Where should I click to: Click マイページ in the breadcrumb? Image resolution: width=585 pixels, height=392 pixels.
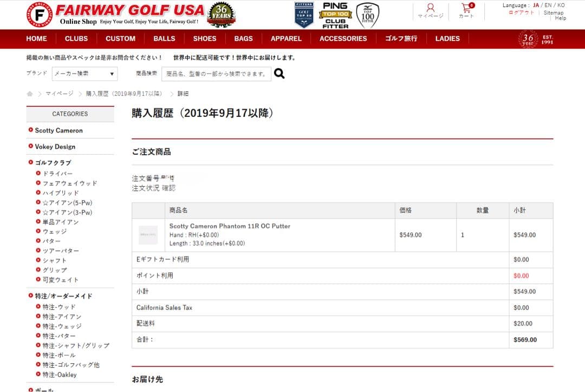[x=60, y=94]
